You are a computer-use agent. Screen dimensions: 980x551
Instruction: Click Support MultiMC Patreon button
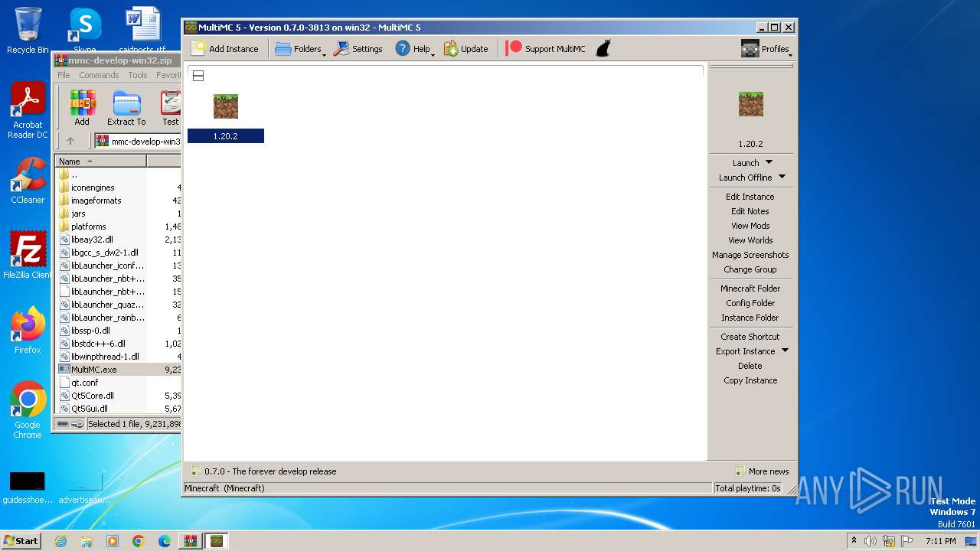(x=546, y=49)
